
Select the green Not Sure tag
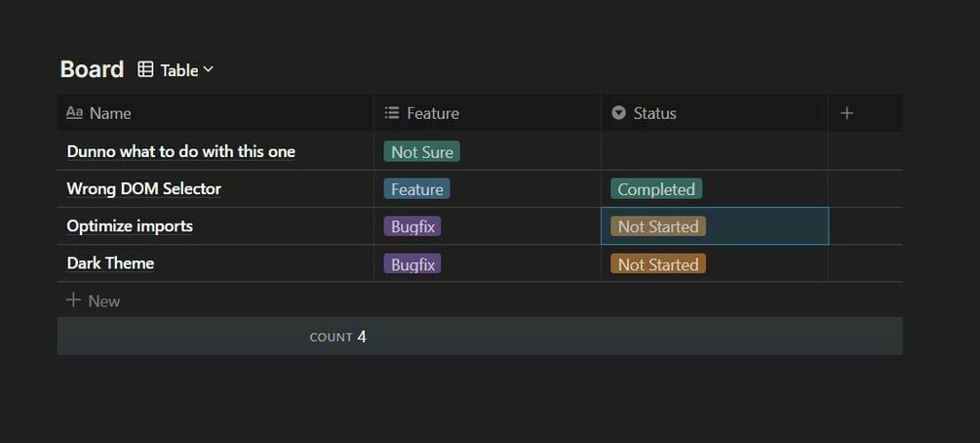point(421,151)
